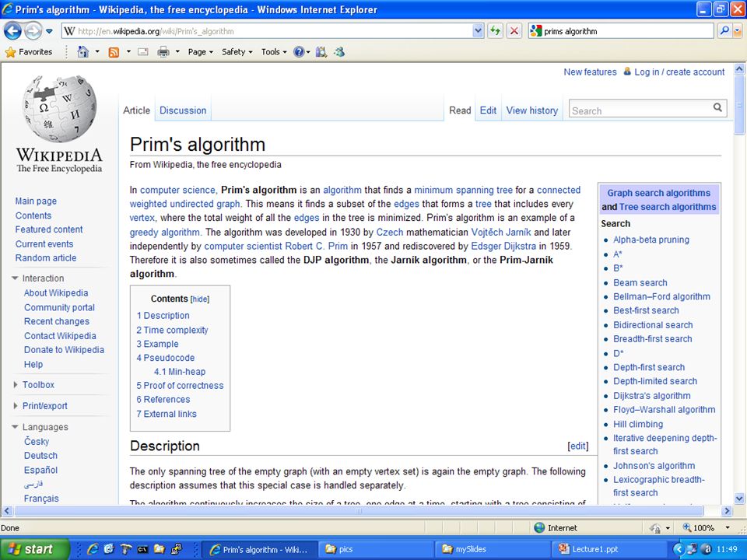The width and height of the screenshot is (747, 560).
Task: Open the Print dropdown arrow
Action: click(177, 52)
